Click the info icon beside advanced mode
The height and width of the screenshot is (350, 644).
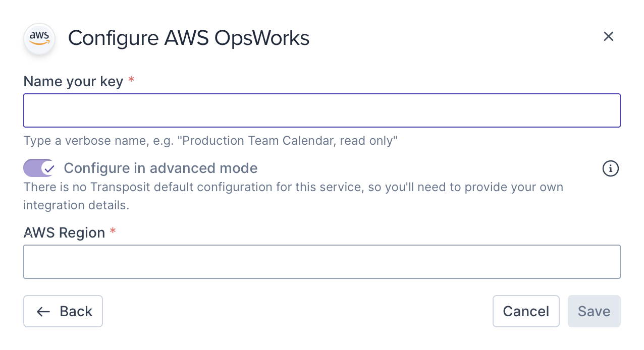pyautogui.click(x=611, y=168)
